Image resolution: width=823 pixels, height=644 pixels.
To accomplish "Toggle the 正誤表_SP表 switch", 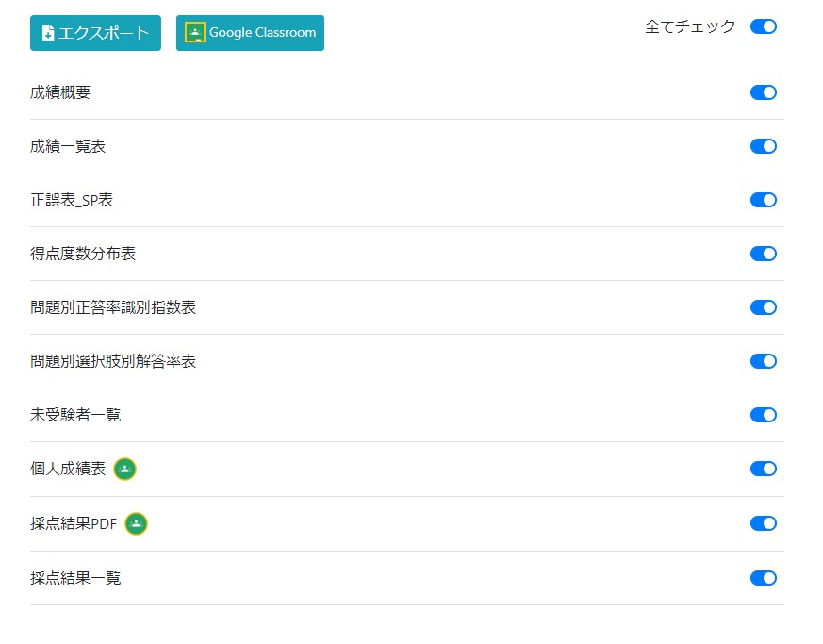I will point(763,200).
